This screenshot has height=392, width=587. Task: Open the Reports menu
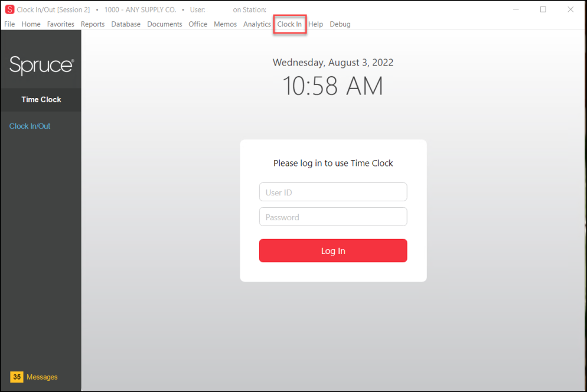93,24
